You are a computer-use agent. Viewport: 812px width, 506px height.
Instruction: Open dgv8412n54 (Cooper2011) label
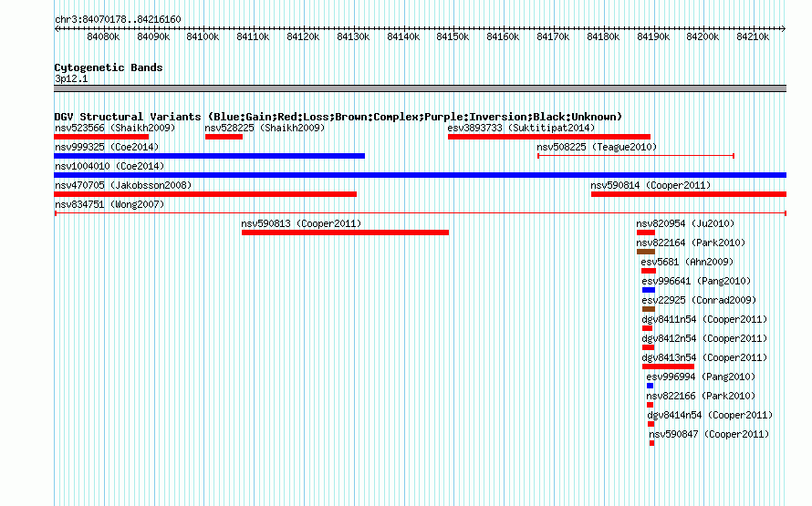(705, 338)
